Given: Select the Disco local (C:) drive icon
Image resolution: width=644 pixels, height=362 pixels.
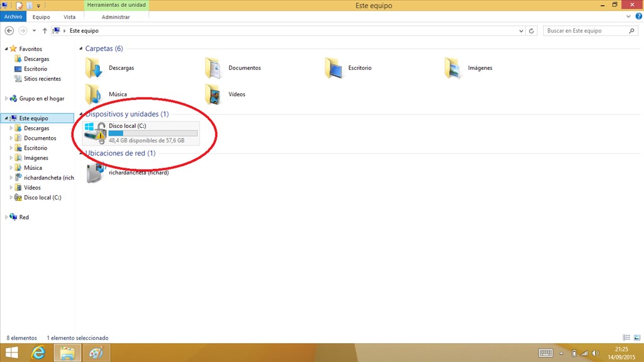Looking at the screenshot, I should coord(96,133).
